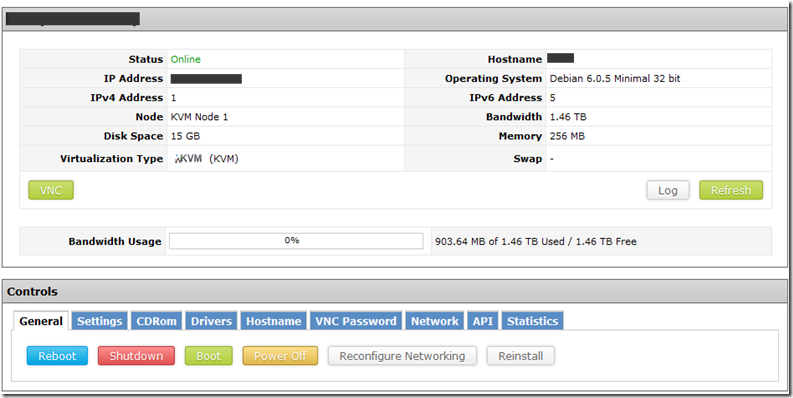Click the redacted Hostname value
Viewport: 793px width, 398px height.
(560, 58)
